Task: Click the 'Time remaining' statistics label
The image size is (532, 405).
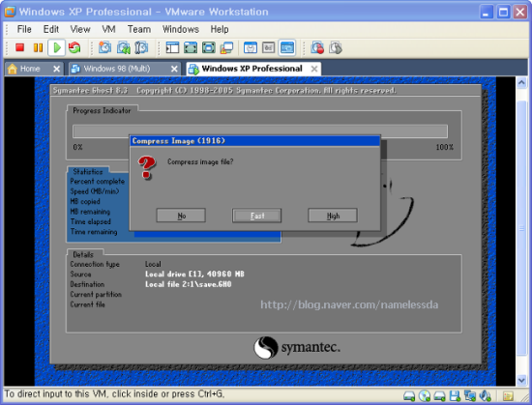Action: 94,232
